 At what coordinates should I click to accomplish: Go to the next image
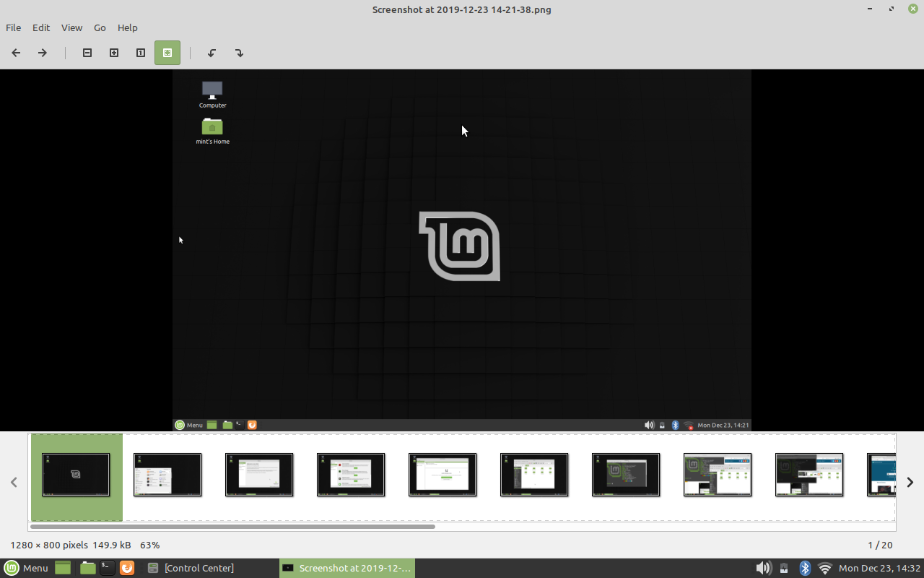42,53
